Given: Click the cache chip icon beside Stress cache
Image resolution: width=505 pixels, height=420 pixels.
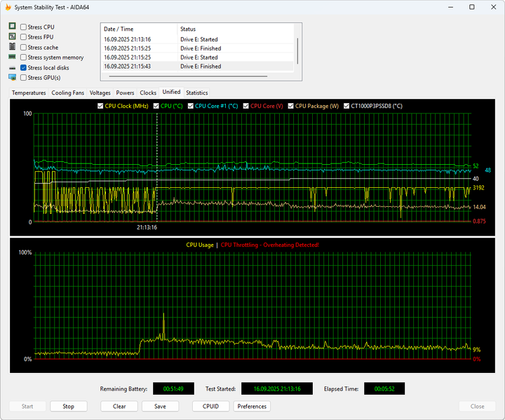Looking at the screenshot, I should pyautogui.click(x=12, y=46).
